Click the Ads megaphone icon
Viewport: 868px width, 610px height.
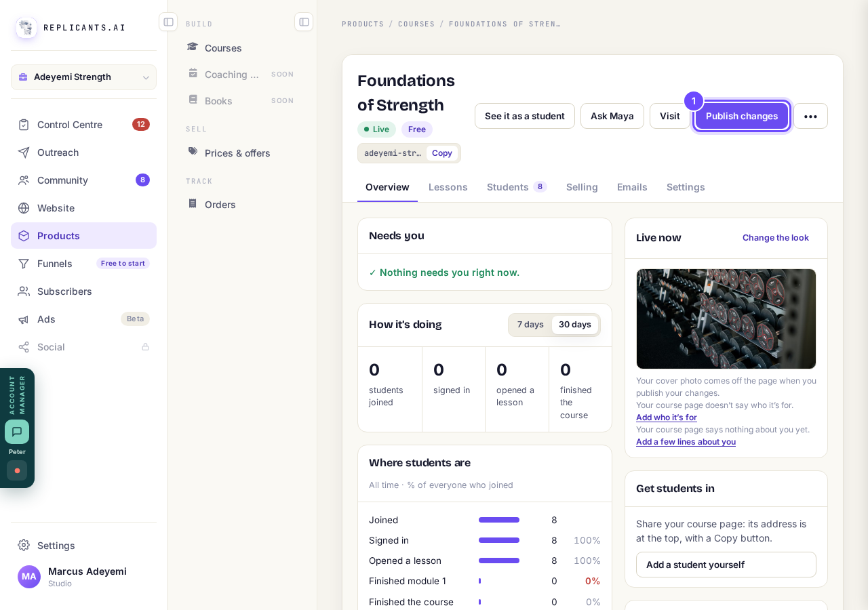24,319
